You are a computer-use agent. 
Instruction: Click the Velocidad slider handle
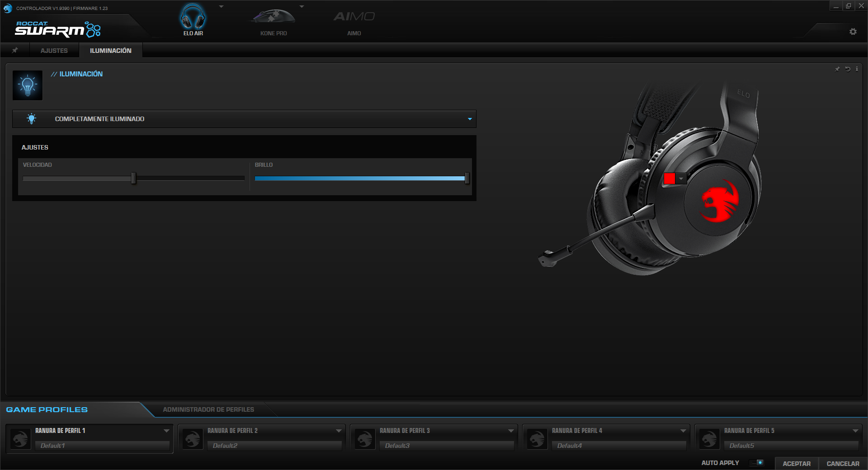[x=133, y=178]
